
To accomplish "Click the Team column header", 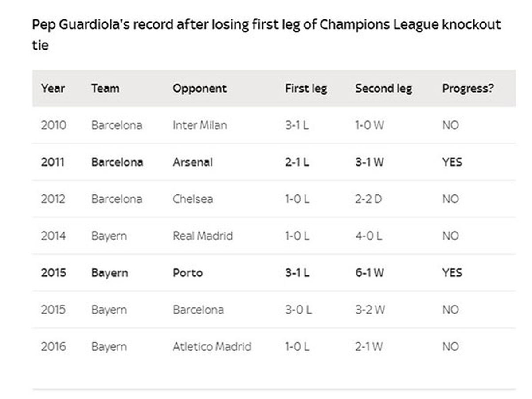I will pos(105,88).
